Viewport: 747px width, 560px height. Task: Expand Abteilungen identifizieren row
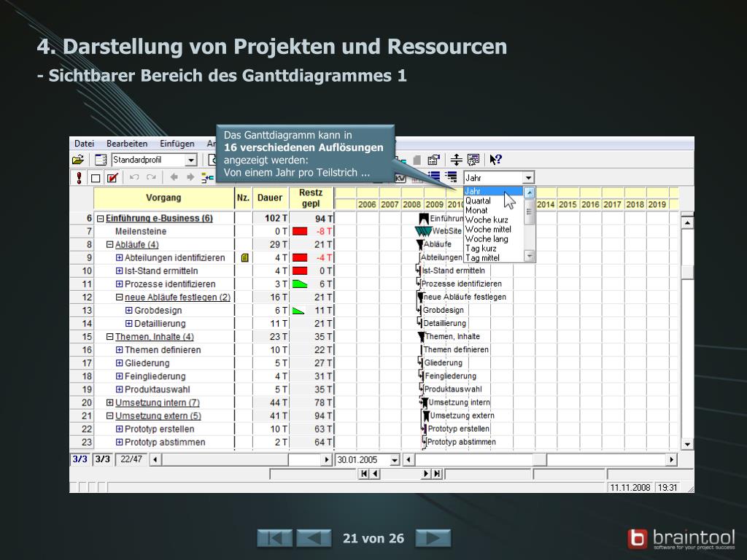pos(120,257)
